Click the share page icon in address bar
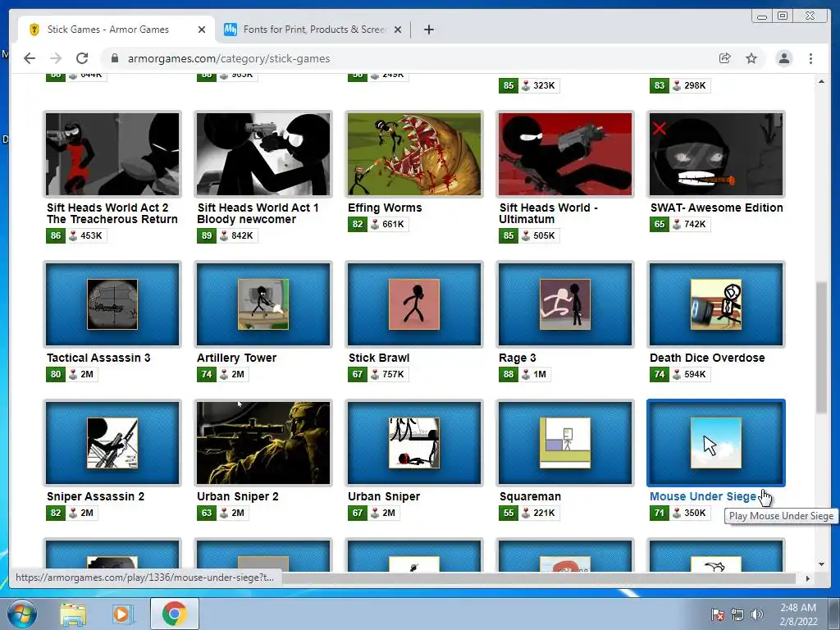Viewport: 840px width, 630px height. 725,58
